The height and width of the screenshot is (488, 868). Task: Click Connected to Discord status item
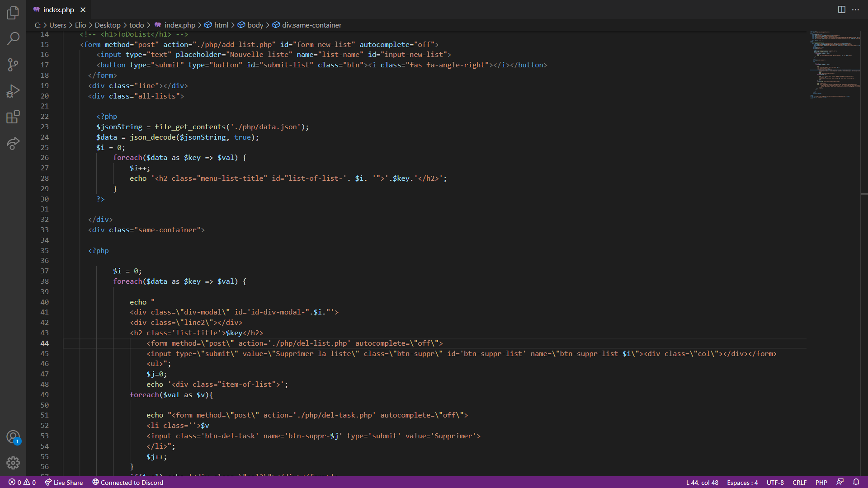click(x=128, y=483)
